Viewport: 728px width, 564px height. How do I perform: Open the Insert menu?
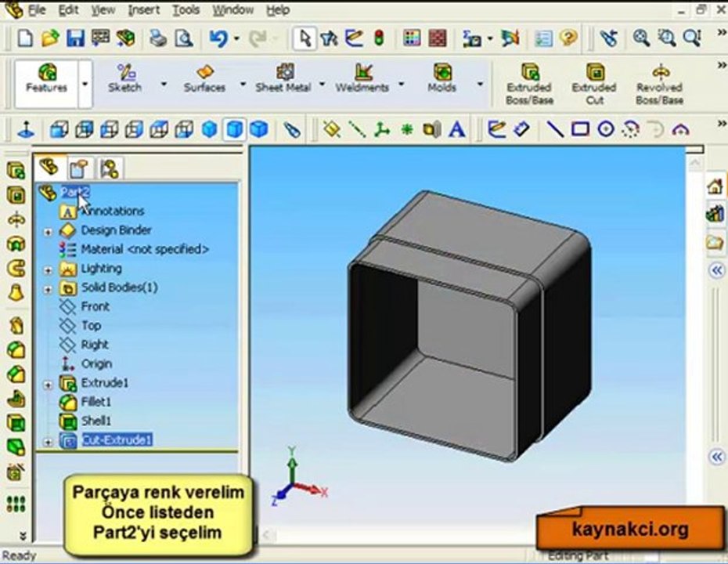143,9
